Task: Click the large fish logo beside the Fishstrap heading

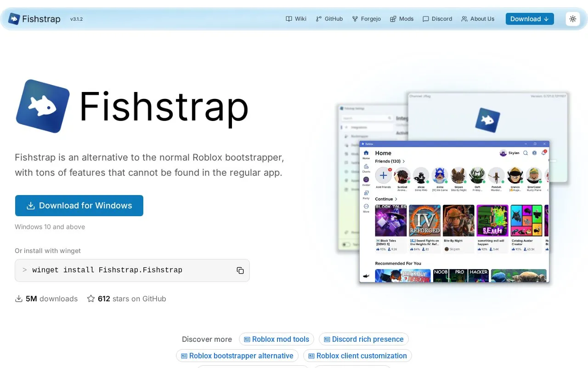Action: [43, 106]
